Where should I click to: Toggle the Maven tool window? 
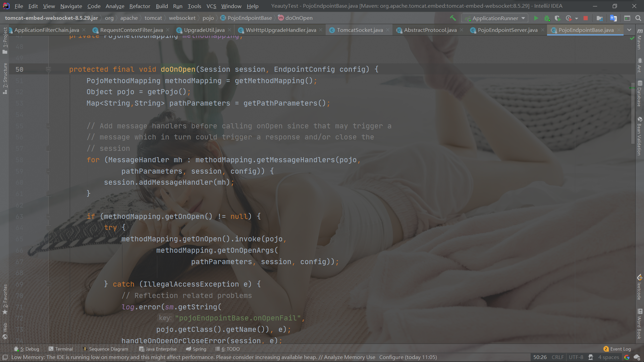click(x=639, y=40)
